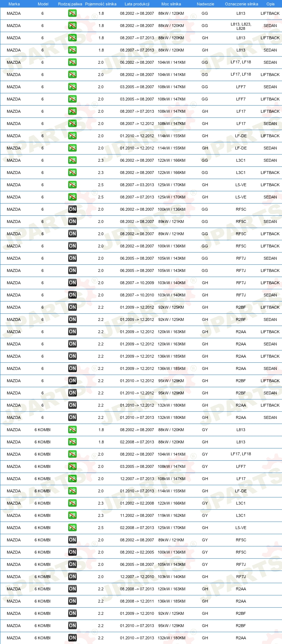The height and width of the screenshot is (644, 282).
Task: Select the ON icon for the 105kW RF7J sedan
Action: click(x=72, y=258)
